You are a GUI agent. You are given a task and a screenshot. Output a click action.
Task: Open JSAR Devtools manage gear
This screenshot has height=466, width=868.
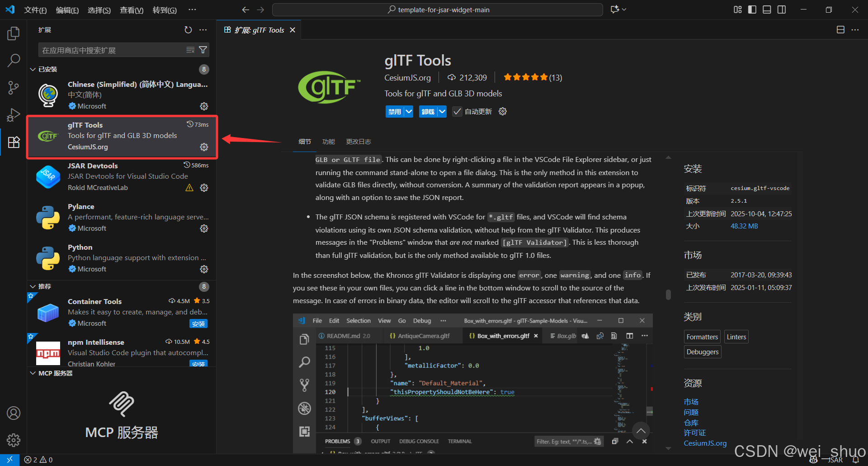point(204,188)
